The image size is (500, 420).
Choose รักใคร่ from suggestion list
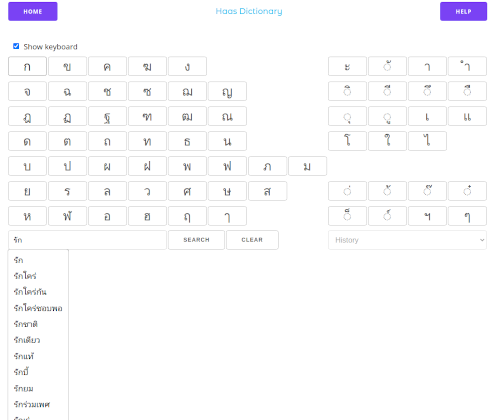pos(25,276)
